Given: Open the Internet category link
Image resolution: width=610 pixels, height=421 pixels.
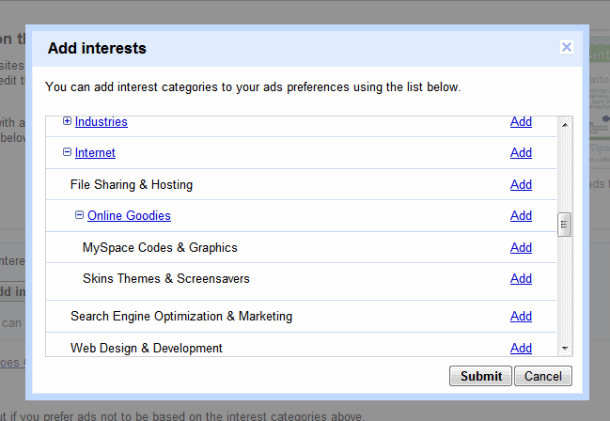Looking at the screenshot, I should [95, 153].
